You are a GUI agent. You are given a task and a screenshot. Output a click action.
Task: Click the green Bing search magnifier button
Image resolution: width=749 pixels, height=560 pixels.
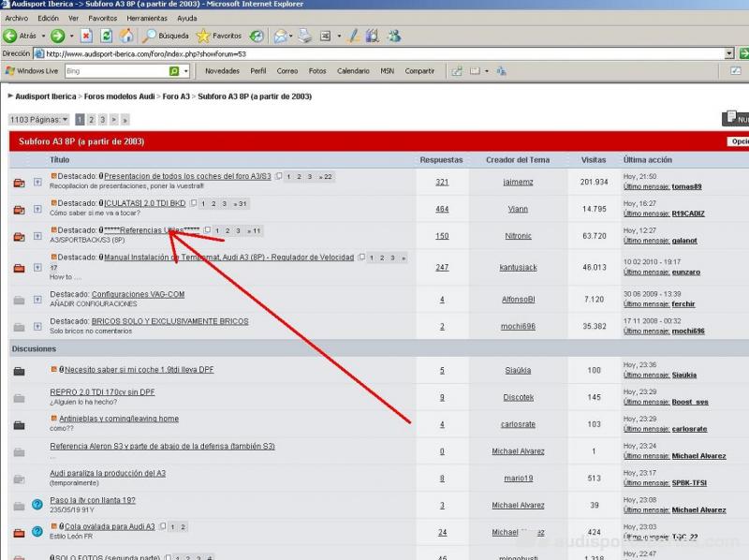pyautogui.click(x=174, y=71)
